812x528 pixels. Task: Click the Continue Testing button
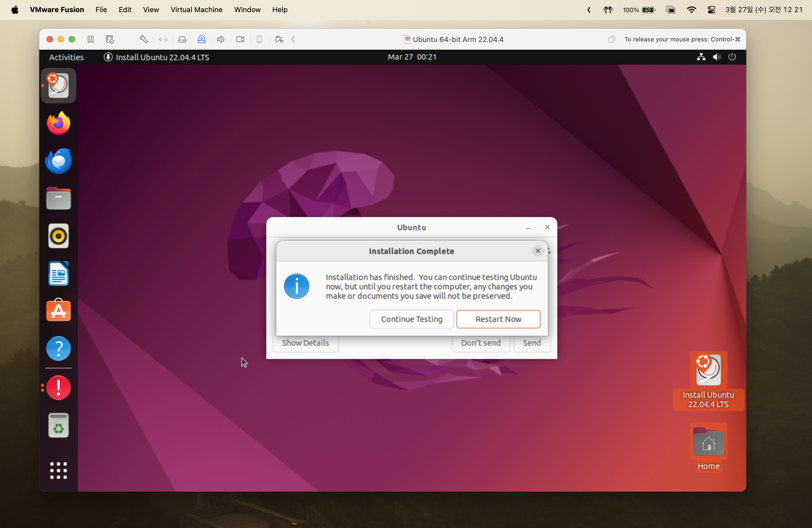tap(412, 319)
